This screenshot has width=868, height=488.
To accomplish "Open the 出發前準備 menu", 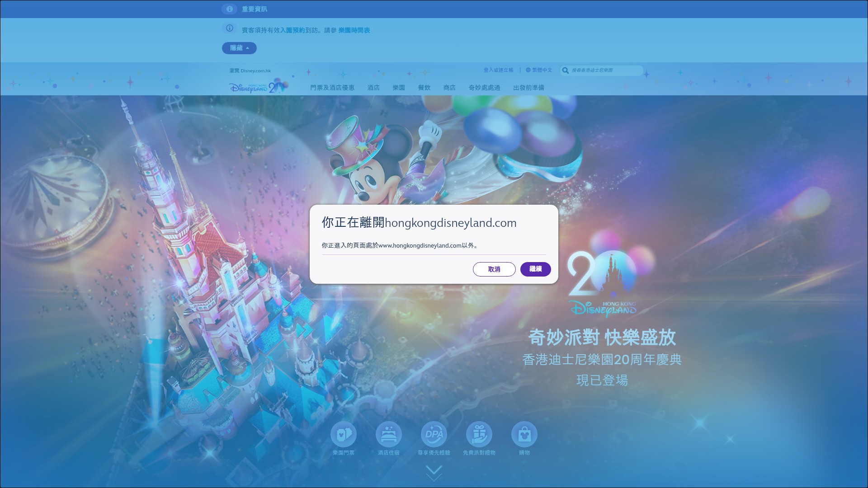I will pyautogui.click(x=528, y=88).
